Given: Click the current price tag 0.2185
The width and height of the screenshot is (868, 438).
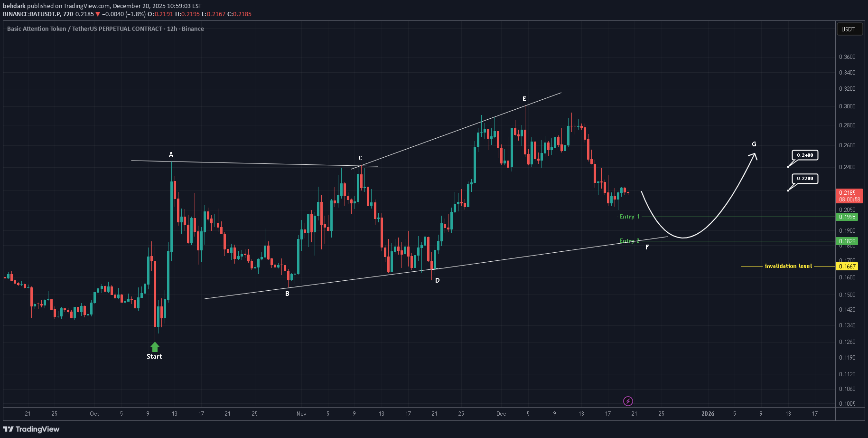Looking at the screenshot, I should point(848,193).
